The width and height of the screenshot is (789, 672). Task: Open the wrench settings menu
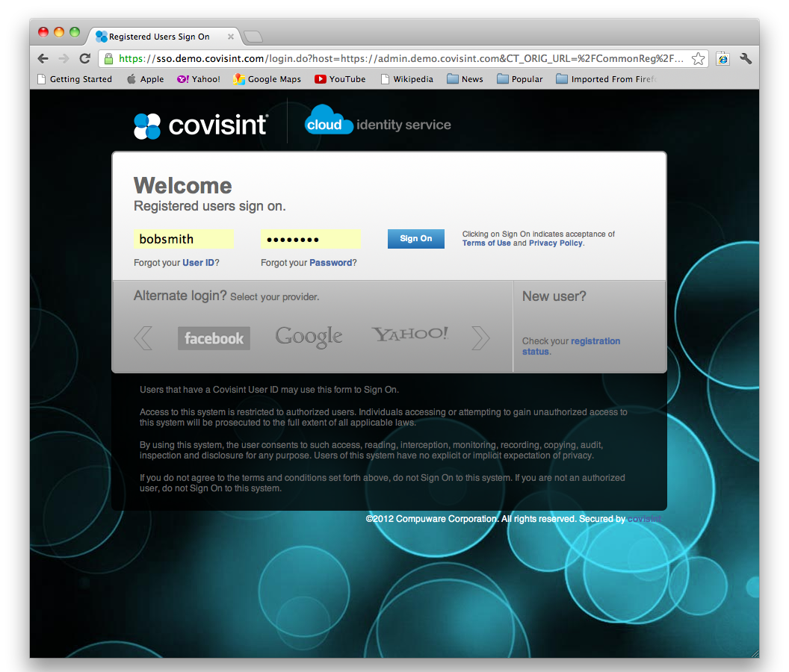746,59
